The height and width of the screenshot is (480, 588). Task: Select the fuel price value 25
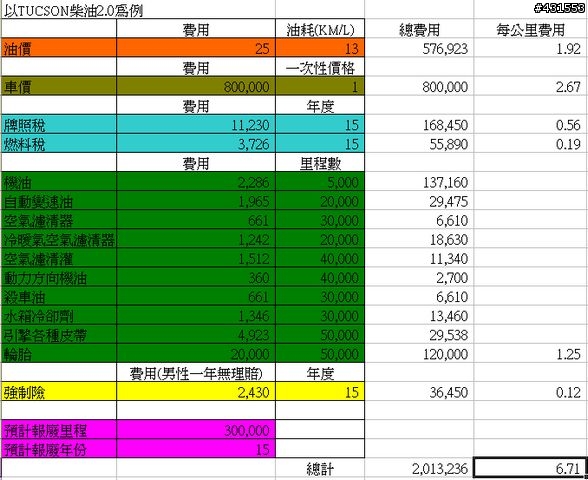click(196, 48)
